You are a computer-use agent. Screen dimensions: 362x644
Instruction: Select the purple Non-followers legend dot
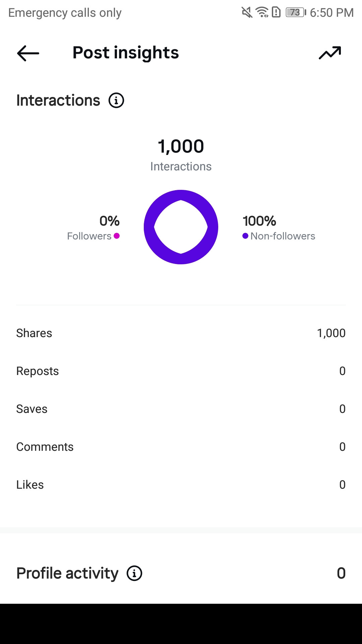point(245,236)
